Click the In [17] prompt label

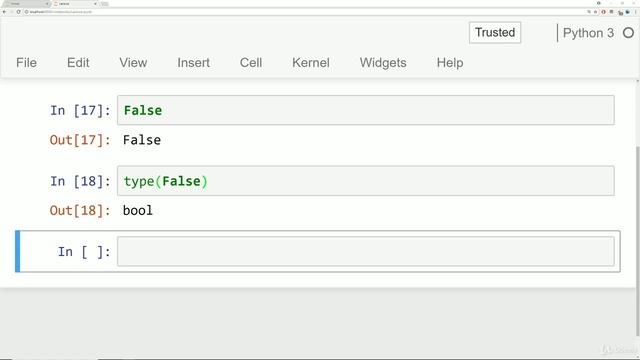(80, 111)
